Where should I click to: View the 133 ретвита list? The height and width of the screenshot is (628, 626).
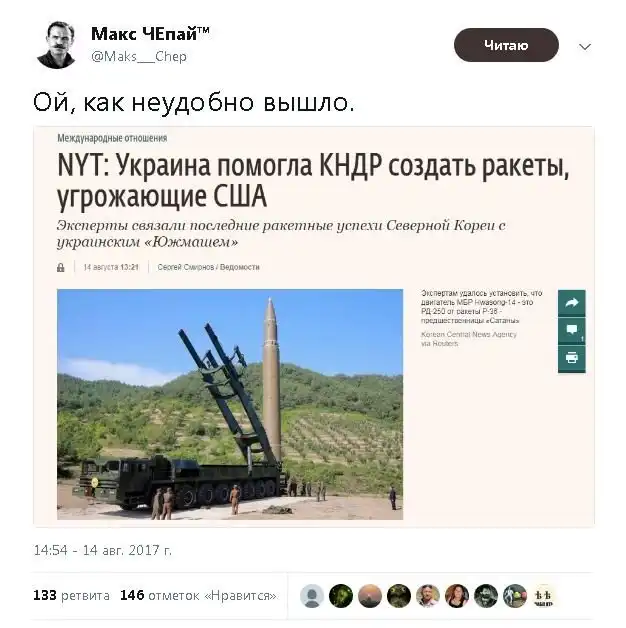71,596
